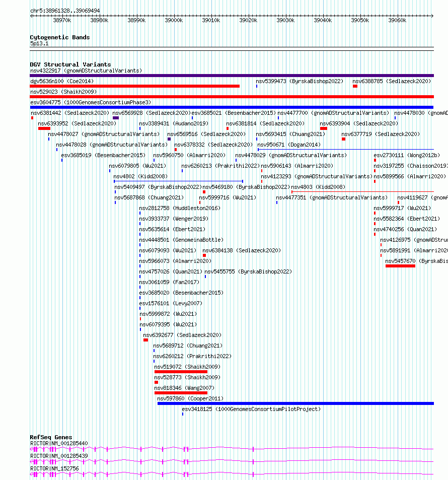This screenshot has height=480, width=448.
Task: Click the nsv6569928 purple bar
Action: pyautogui.click(x=116, y=118)
